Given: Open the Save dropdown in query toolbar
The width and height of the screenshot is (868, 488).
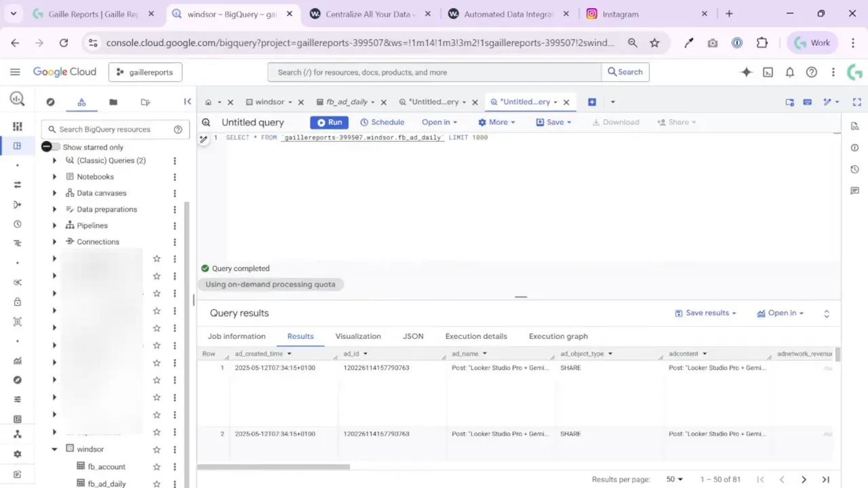Looking at the screenshot, I should click(553, 122).
